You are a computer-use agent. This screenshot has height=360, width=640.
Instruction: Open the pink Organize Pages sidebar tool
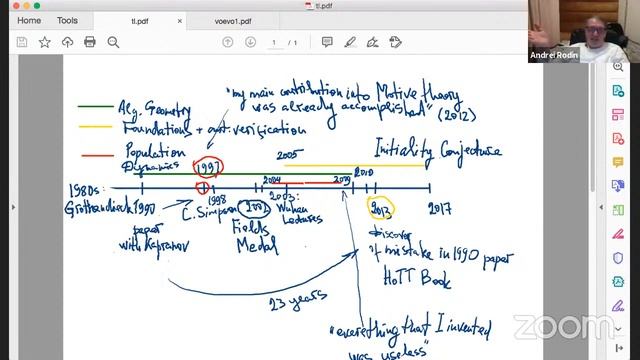coord(618,115)
